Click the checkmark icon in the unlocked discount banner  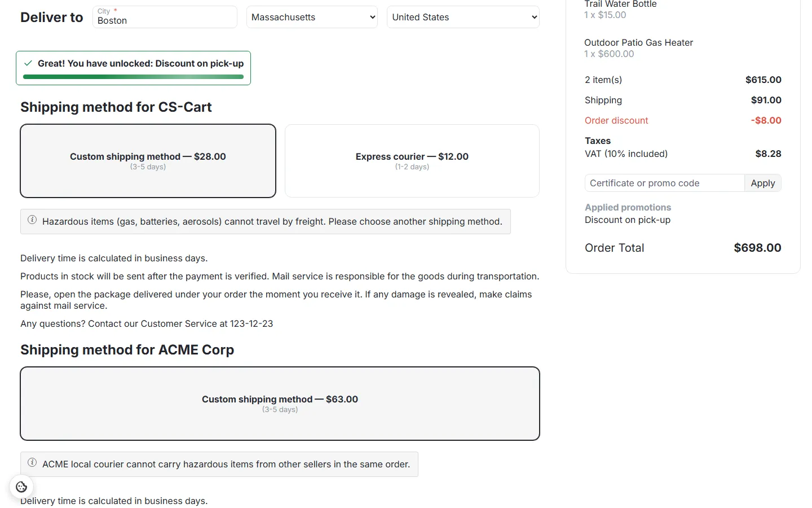point(28,63)
